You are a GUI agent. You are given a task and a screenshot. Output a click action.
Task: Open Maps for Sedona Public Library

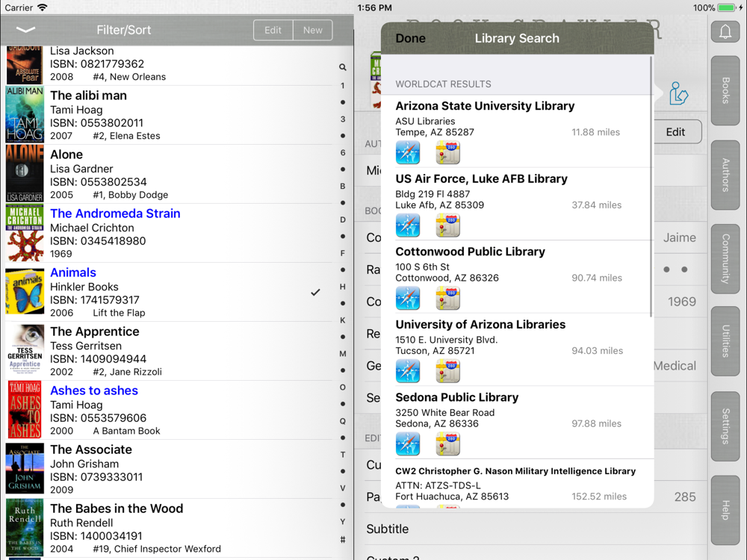point(447,444)
